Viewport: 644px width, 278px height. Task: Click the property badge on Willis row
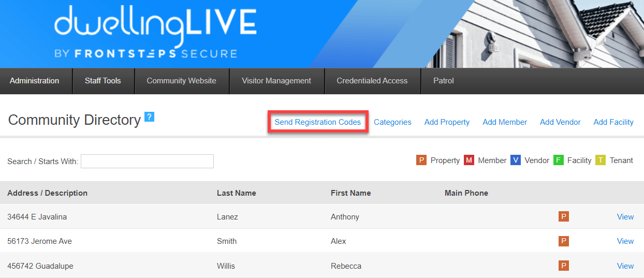(564, 266)
